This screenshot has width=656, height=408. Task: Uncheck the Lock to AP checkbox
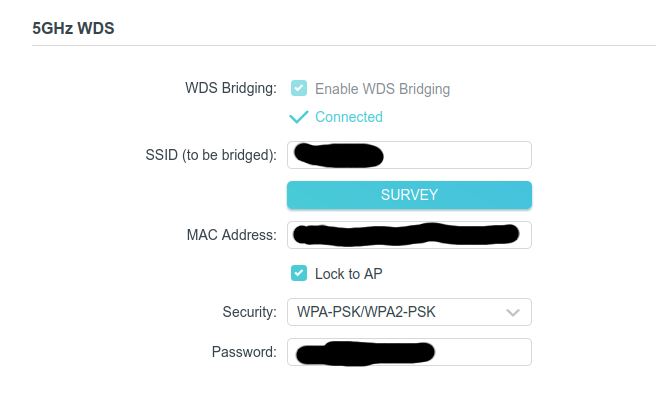point(298,272)
